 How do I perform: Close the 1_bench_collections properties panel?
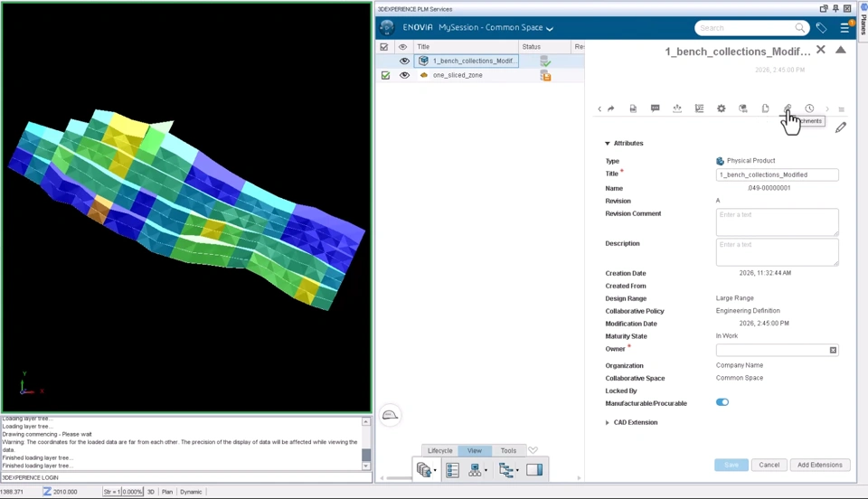coord(821,50)
